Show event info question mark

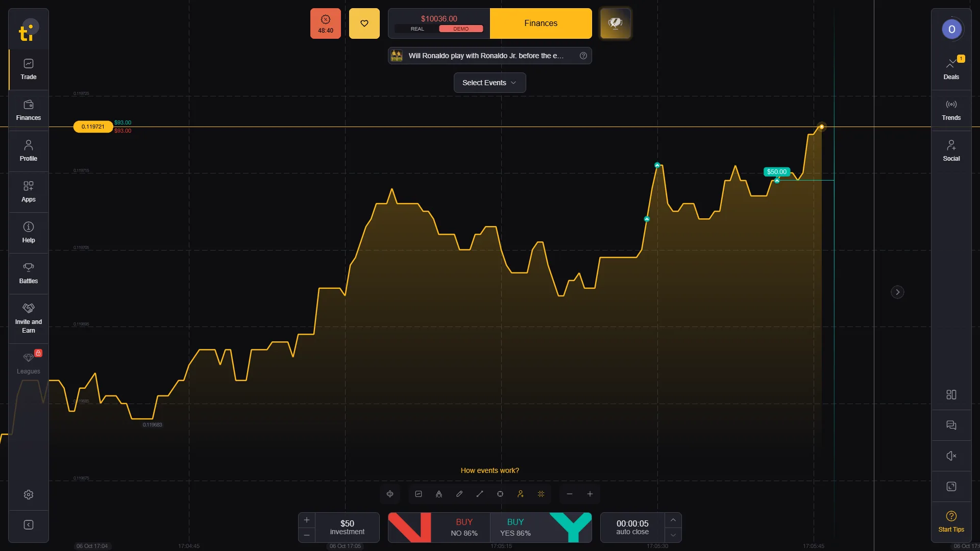[x=583, y=56]
